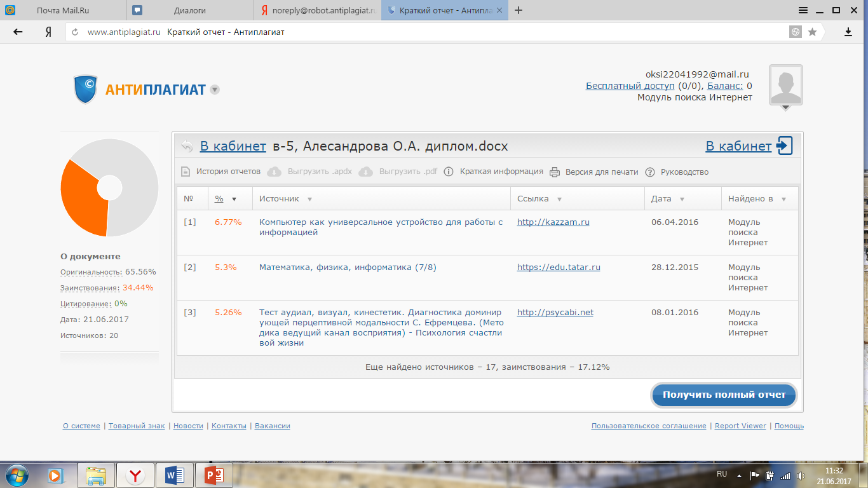This screenshot has width=868, height=488.
Task: Open Microsoft Word from the taskbar
Action: tap(174, 475)
